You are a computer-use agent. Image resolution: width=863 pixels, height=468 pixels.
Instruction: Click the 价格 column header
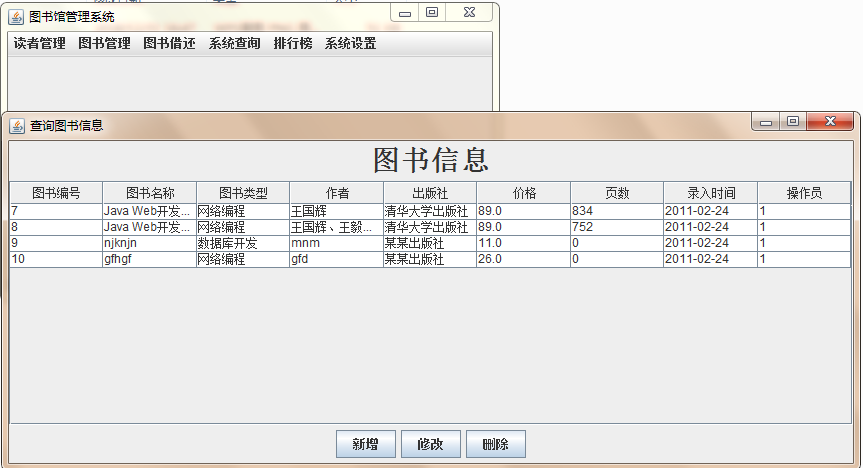pyautogui.click(x=523, y=193)
